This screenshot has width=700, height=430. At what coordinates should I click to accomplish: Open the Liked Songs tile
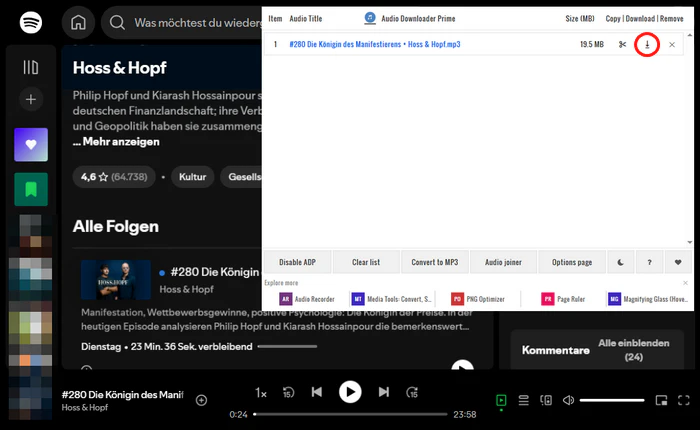coord(31,145)
